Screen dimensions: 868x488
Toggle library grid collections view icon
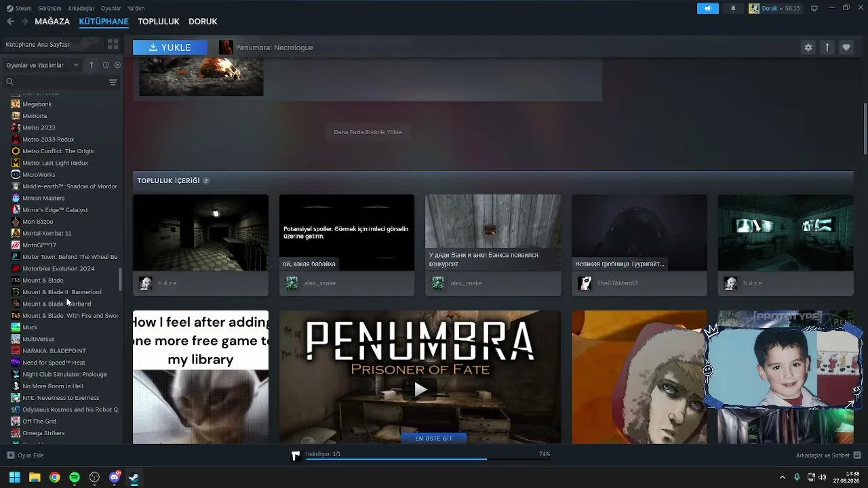click(113, 44)
